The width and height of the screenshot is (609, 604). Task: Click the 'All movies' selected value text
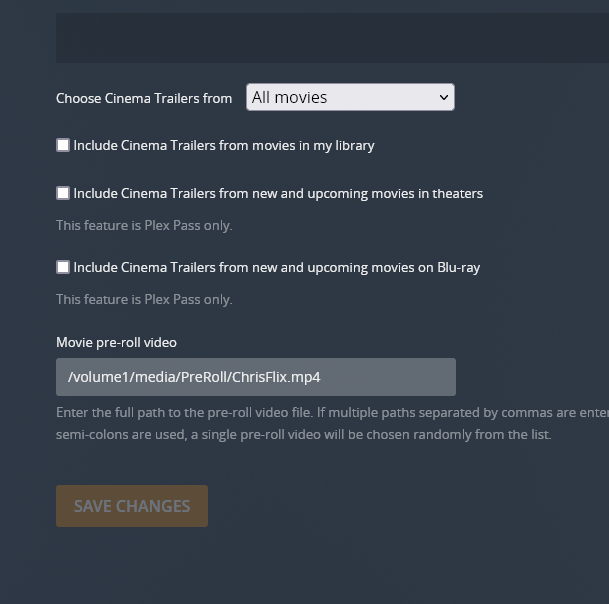click(290, 97)
